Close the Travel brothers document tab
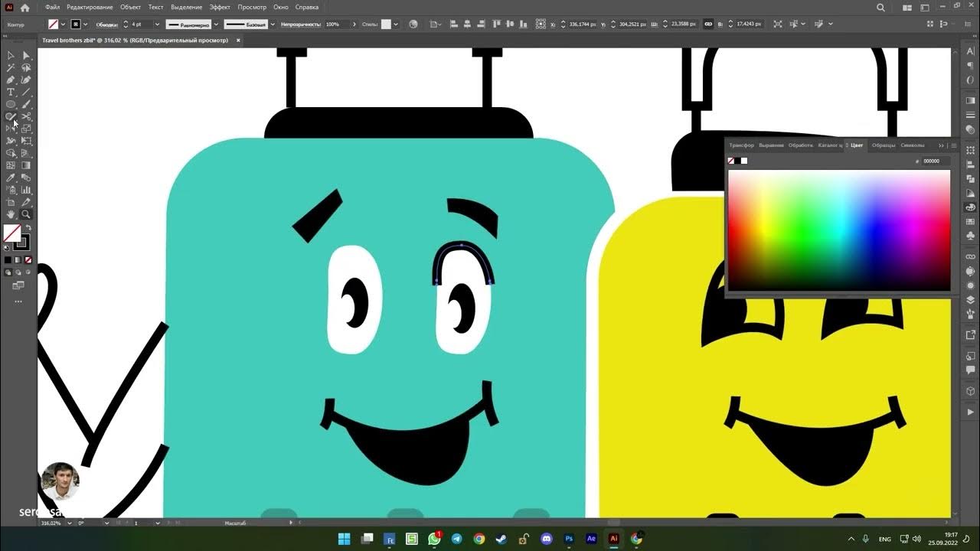The height and width of the screenshot is (551, 980). (x=237, y=40)
